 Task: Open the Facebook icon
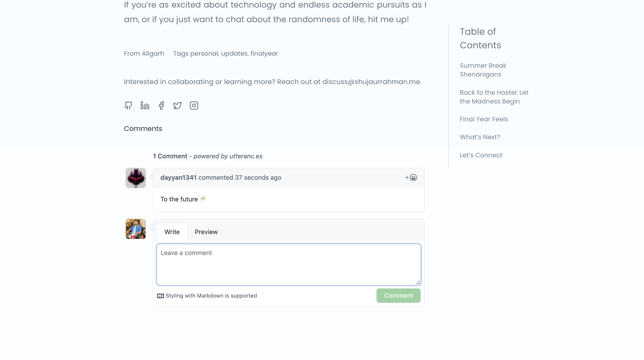(161, 105)
